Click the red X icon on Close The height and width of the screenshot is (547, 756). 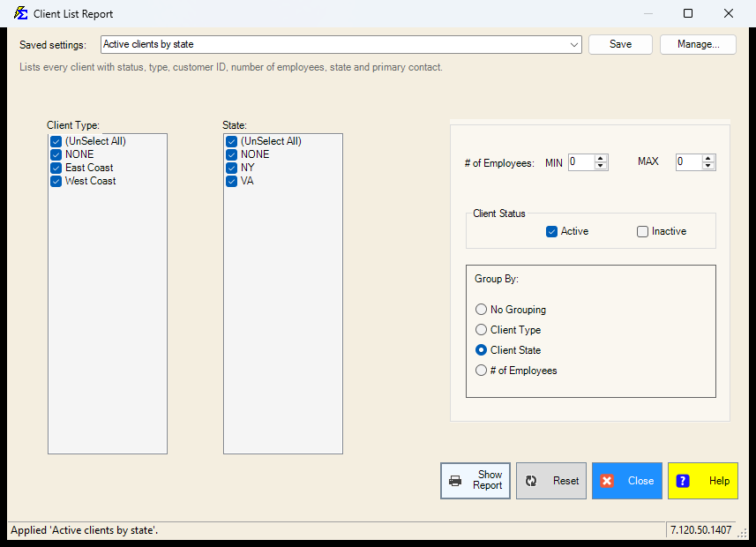(x=607, y=481)
